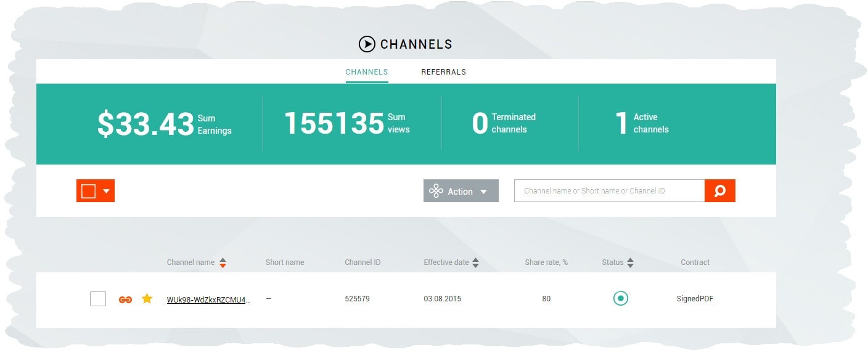This screenshot has height=350, width=868.
Task: Sort by Effective date using sort arrows
Action: coord(475,262)
